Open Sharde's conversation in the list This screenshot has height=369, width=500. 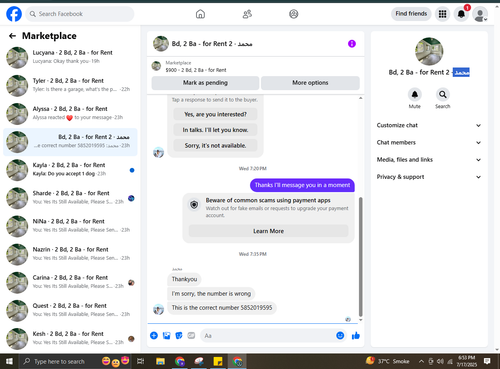(70, 198)
